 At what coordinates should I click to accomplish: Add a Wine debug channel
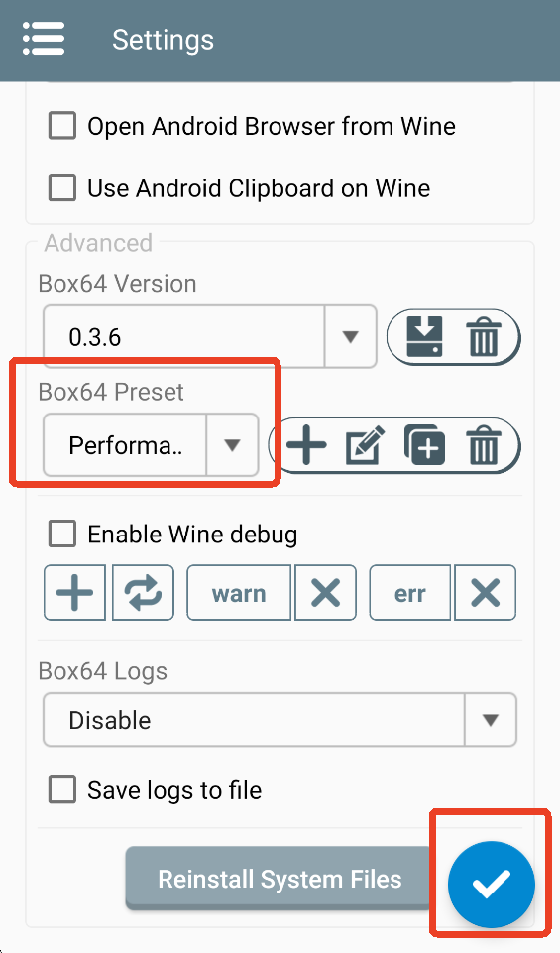[x=74, y=593]
